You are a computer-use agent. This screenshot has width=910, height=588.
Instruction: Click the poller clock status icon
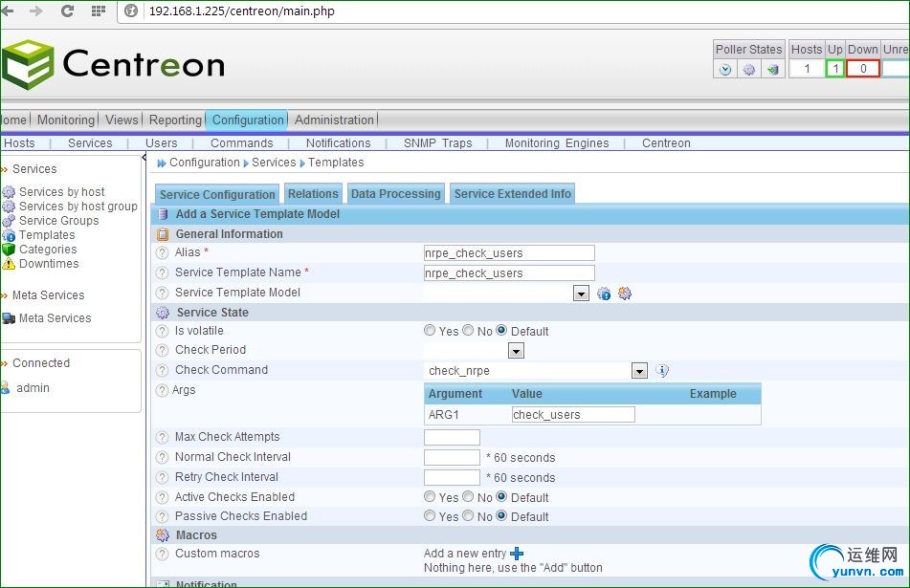[725, 70]
